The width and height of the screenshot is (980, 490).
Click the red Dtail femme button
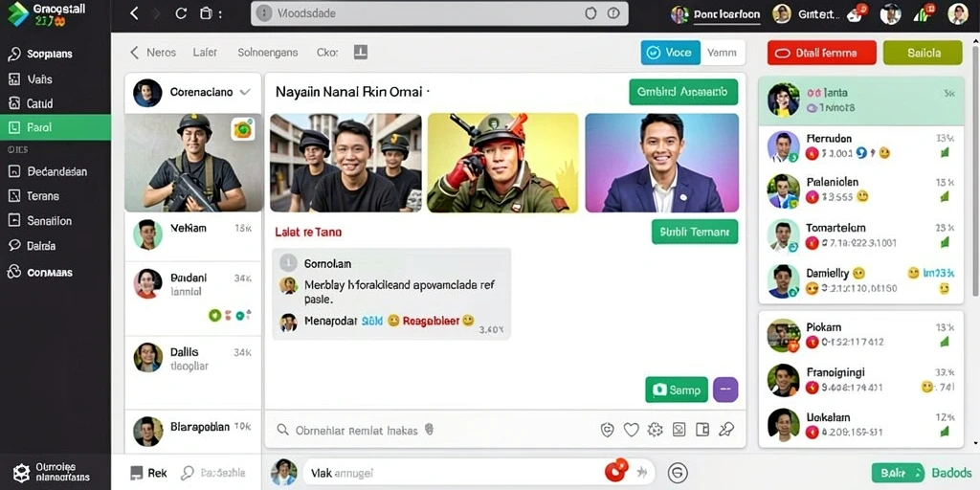point(821,54)
